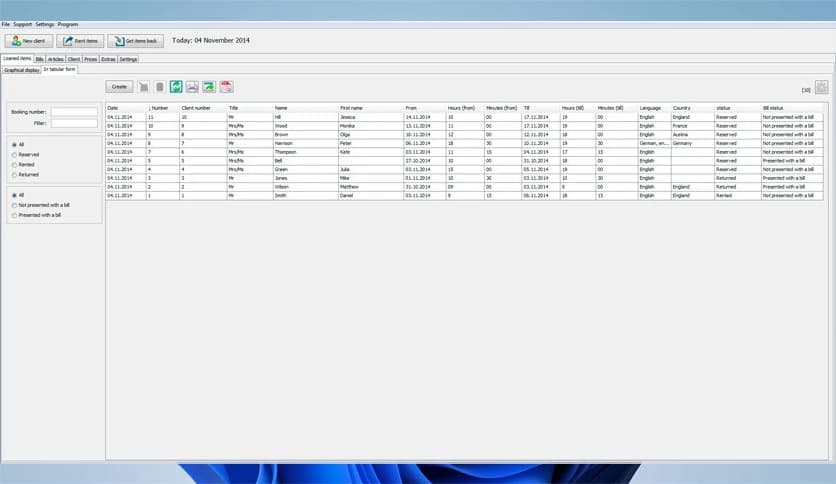
Task: Select Not presented with a bill radio
Action: click(14, 206)
